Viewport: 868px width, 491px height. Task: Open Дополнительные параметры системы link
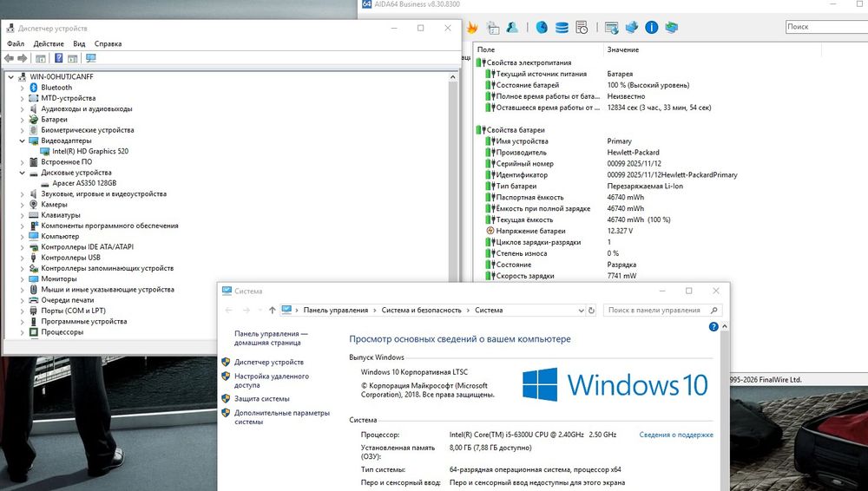[282, 417]
